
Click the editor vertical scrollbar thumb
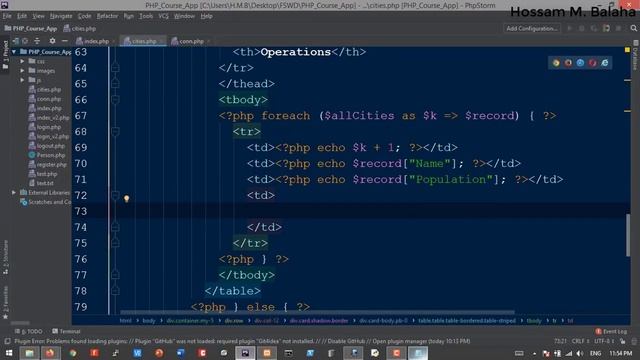628,235
